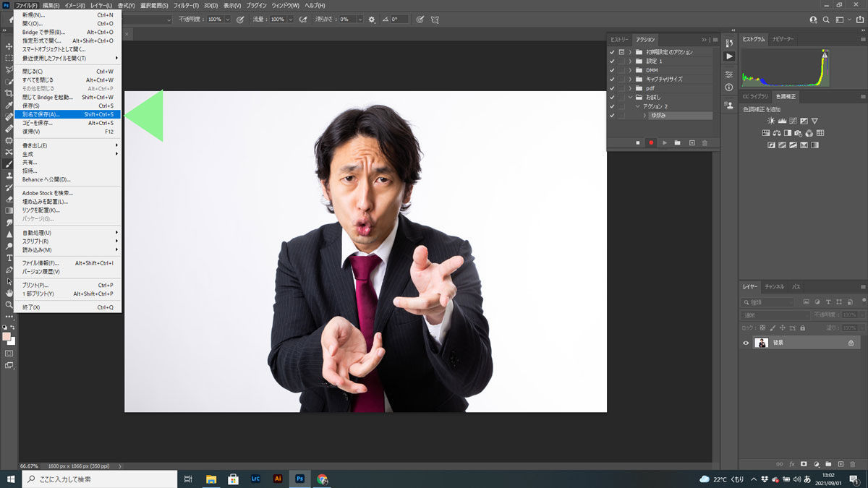Click the delete action trash button
The image size is (868, 488).
[705, 142]
